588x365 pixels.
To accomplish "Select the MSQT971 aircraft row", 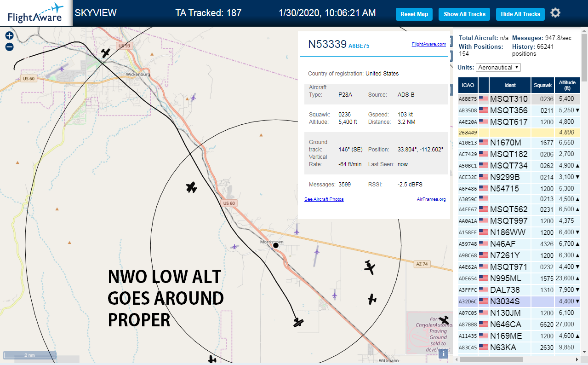I will [x=519, y=267].
